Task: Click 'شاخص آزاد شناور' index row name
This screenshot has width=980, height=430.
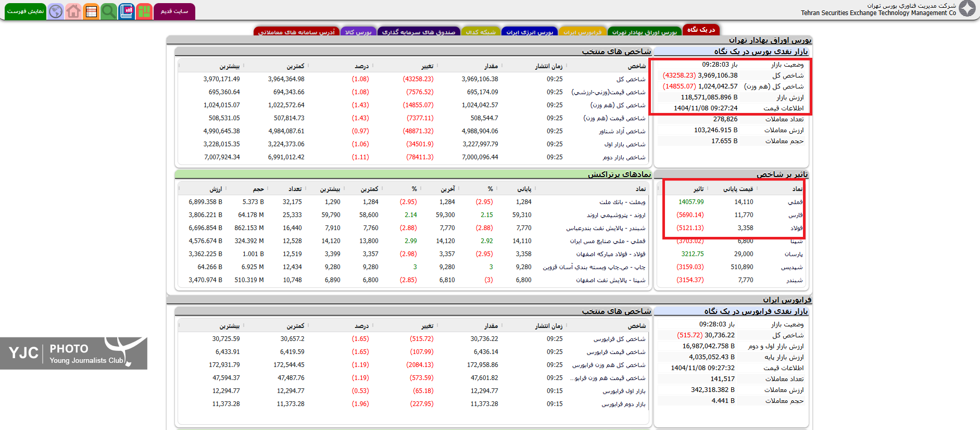Action: tap(622, 131)
